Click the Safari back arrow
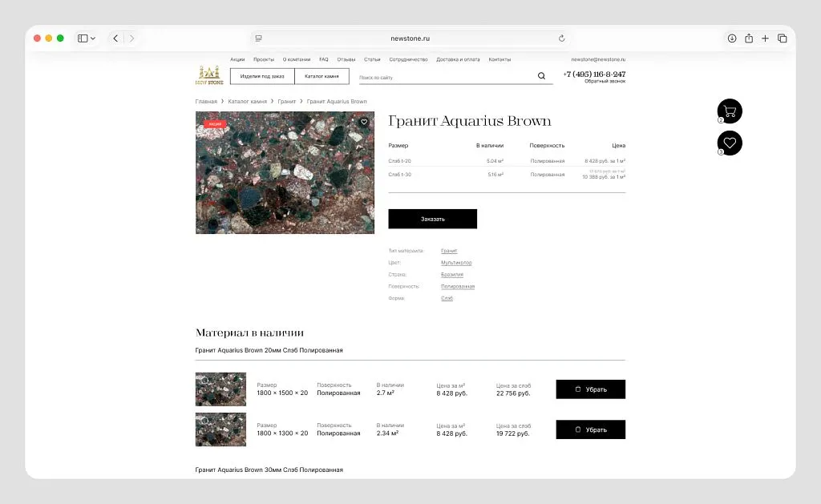 (115, 38)
